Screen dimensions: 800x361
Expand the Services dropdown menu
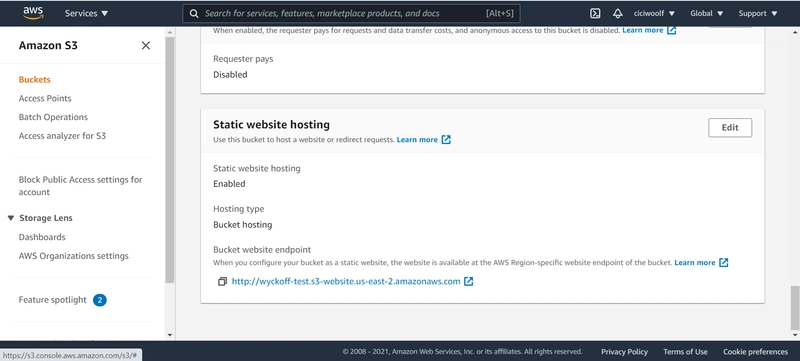86,14
